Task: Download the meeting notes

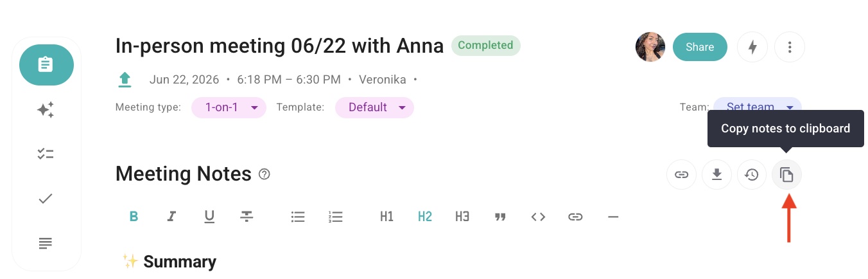Action: (716, 174)
